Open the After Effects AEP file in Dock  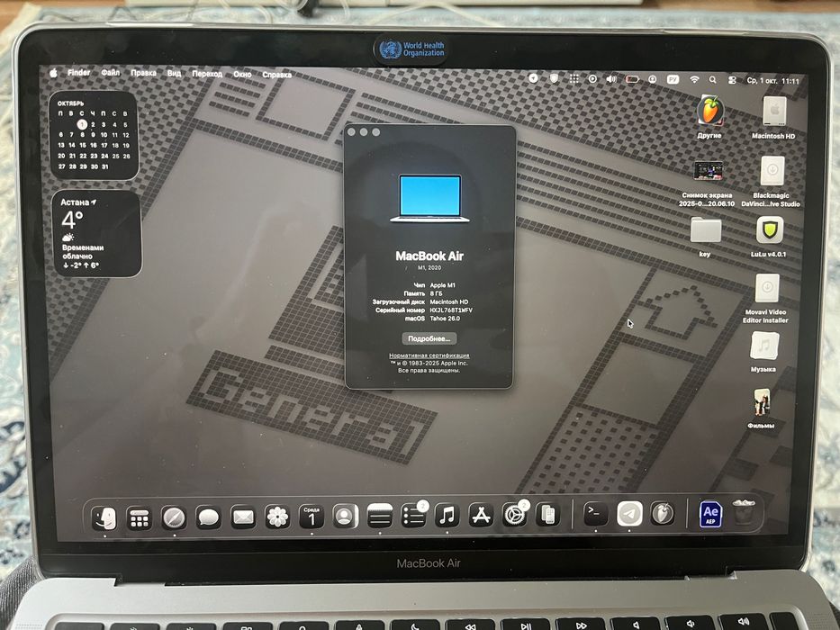(710, 514)
